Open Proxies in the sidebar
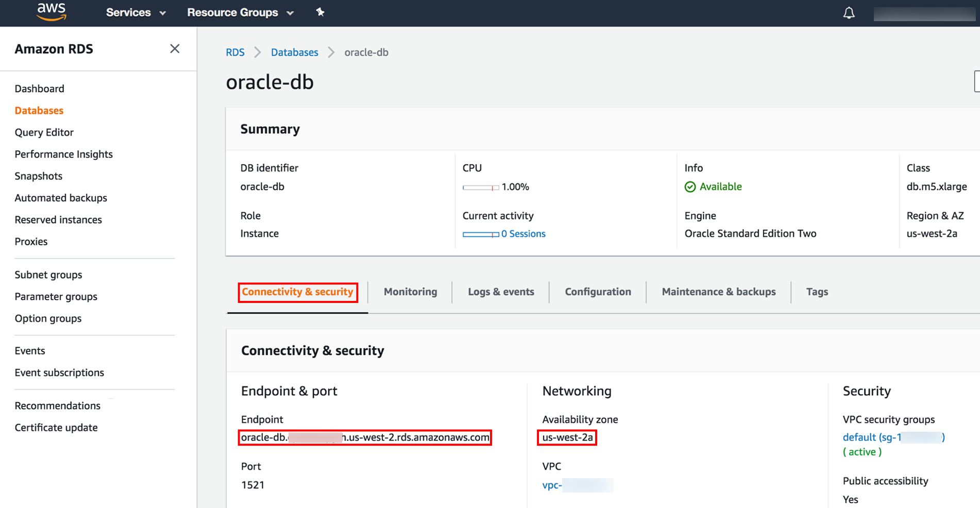980x508 pixels. click(31, 242)
